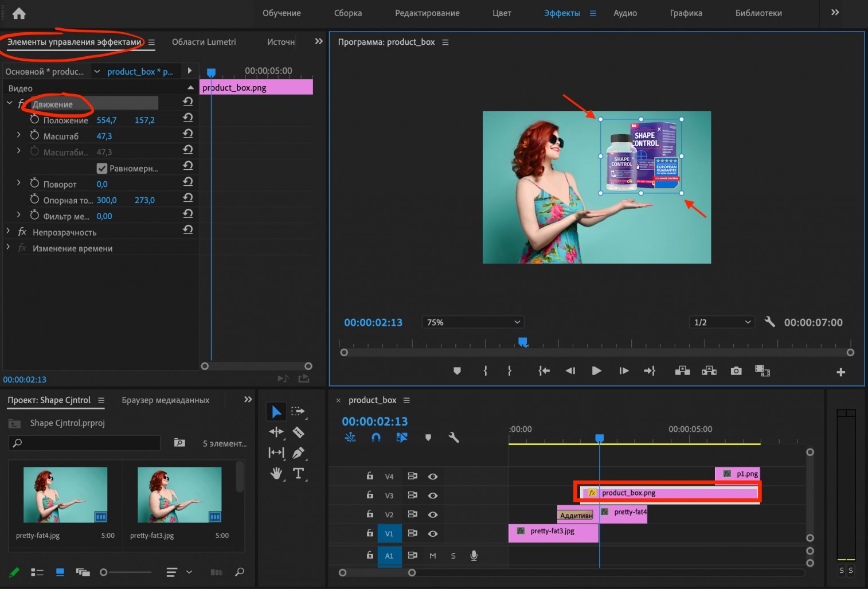This screenshot has width=868, height=589.
Task: Toggle Position animation stopwatch
Action: pos(34,119)
